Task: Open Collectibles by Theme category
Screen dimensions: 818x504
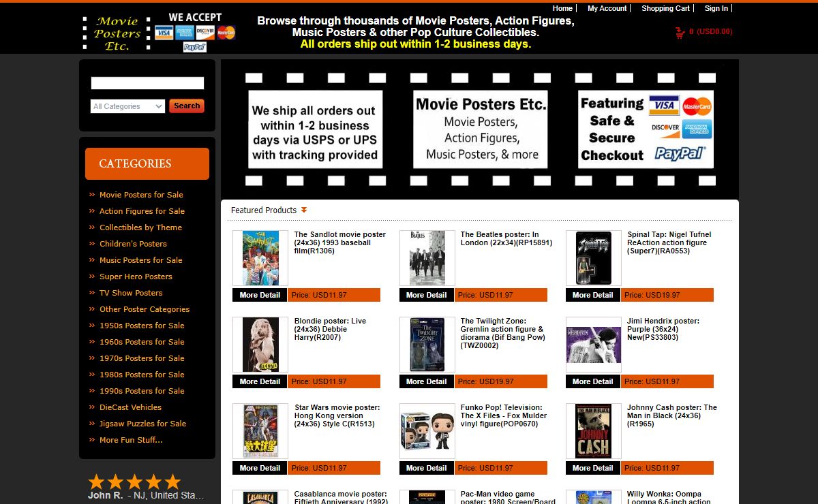Action: coord(140,227)
